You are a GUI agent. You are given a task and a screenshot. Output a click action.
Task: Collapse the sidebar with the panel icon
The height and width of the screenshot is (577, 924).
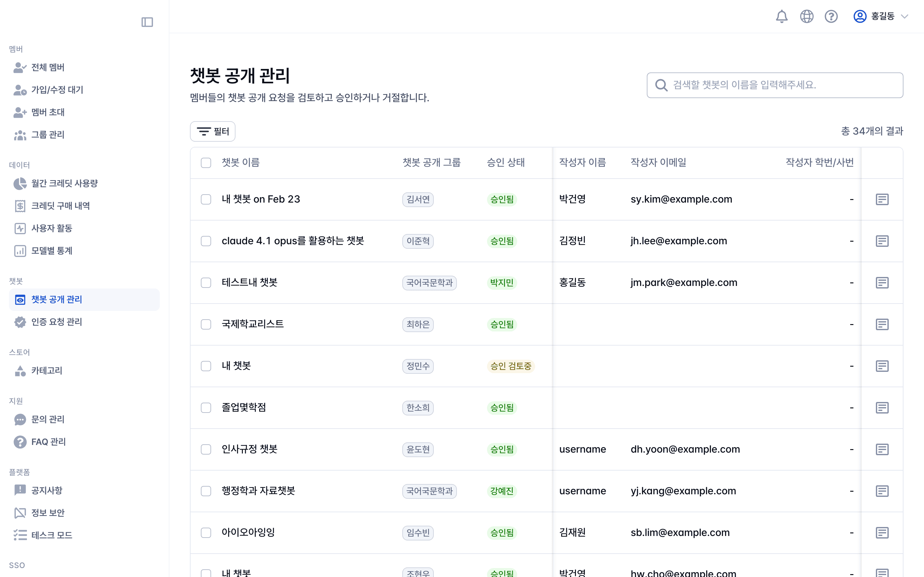148,22
